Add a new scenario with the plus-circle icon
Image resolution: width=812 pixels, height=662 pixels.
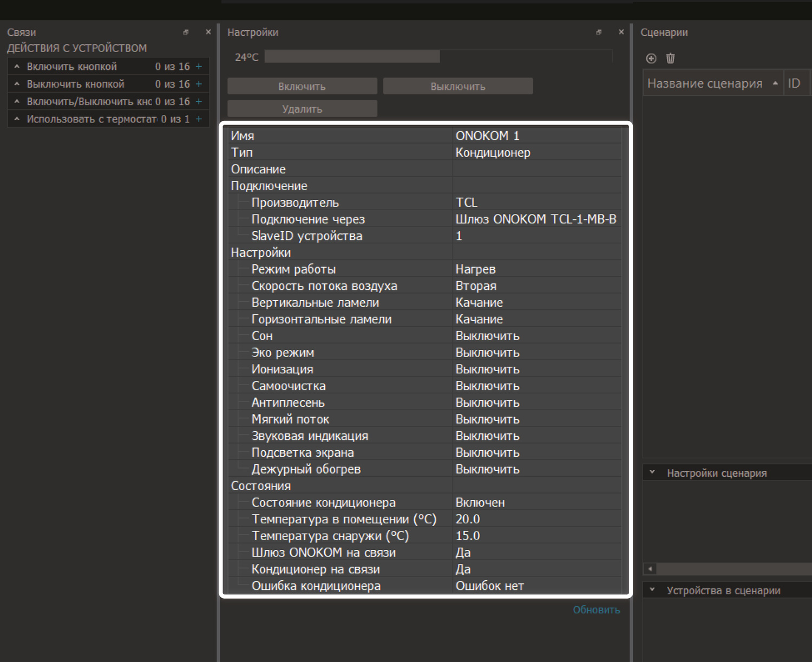pos(651,59)
